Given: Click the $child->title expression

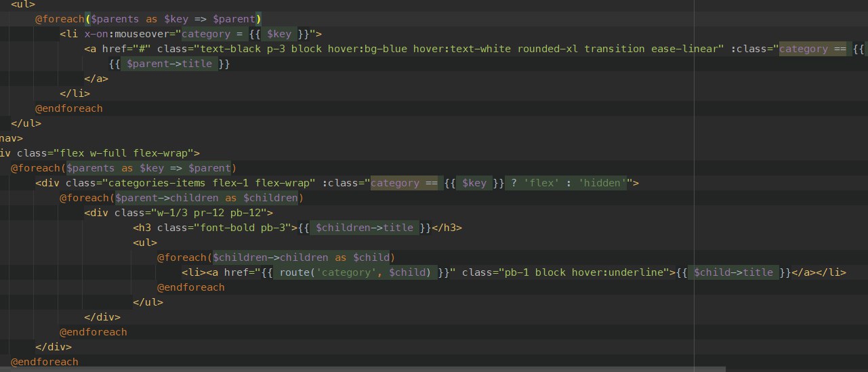Looking at the screenshot, I should click(x=735, y=272).
